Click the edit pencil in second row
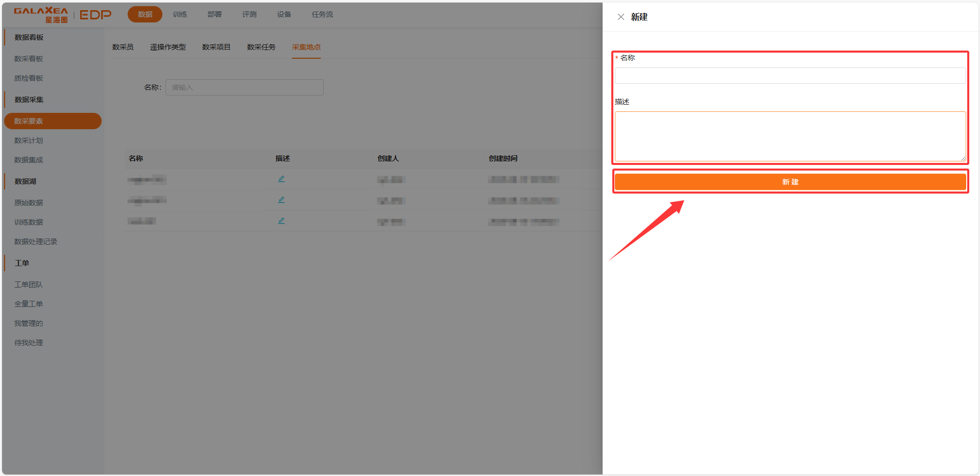980x476 pixels. click(281, 200)
